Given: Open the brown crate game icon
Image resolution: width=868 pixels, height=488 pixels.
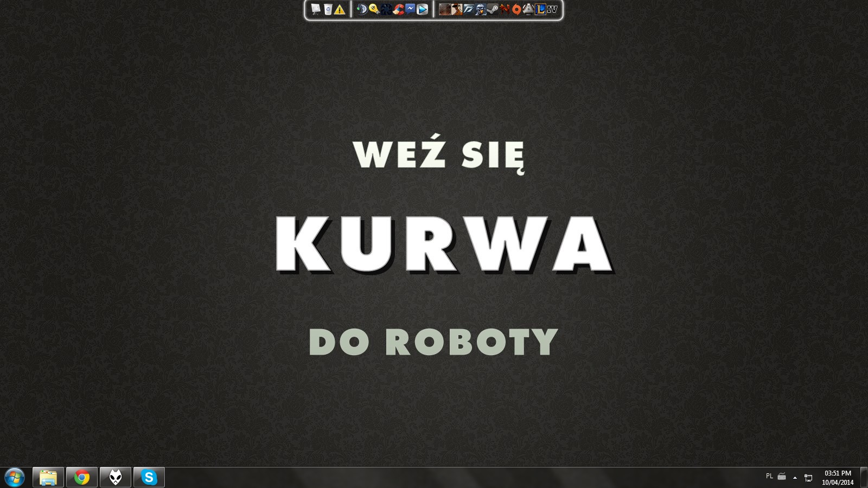Looking at the screenshot, I should (x=445, y=9).
